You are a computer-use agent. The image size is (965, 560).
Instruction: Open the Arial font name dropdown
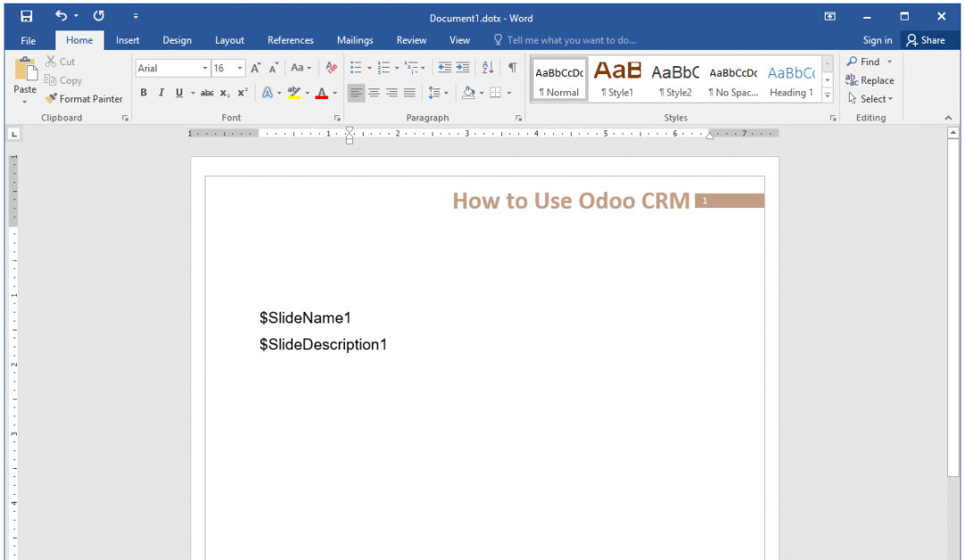point(204,67)
